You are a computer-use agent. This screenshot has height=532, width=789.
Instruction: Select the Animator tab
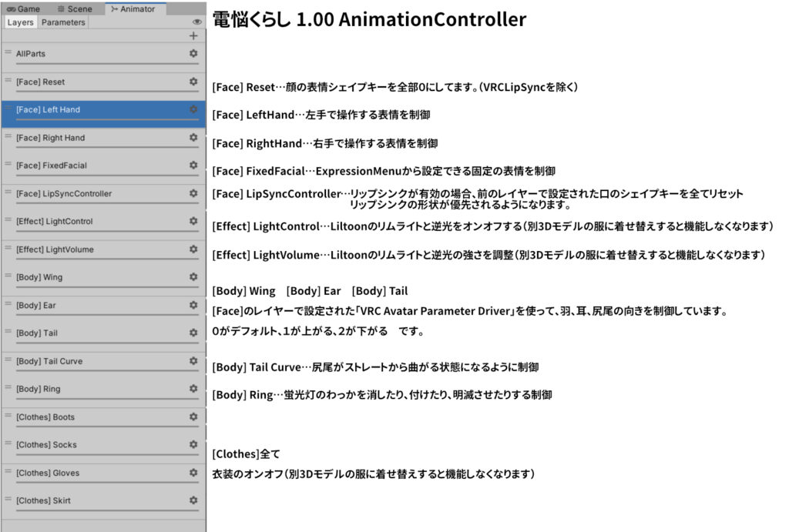click(x=134, y=8)
